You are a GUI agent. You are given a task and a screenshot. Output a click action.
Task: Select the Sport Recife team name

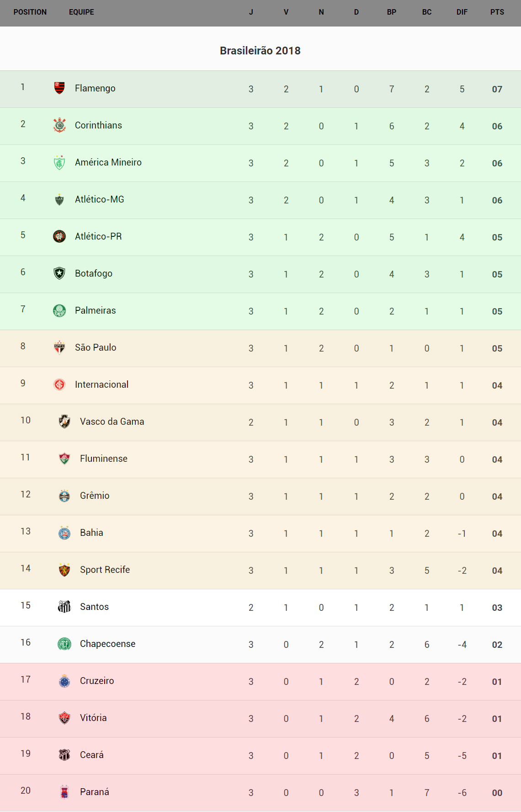pos(105,570)
